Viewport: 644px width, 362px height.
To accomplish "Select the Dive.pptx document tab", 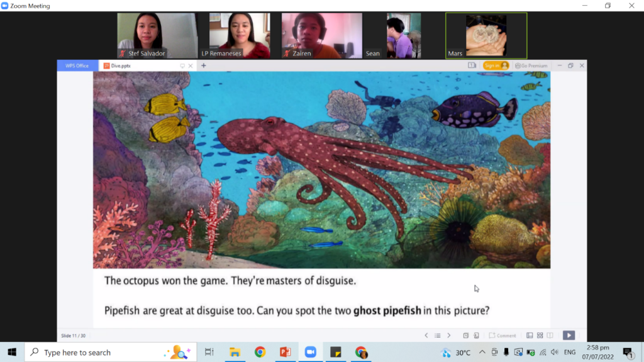I will (x=140, y=65).
